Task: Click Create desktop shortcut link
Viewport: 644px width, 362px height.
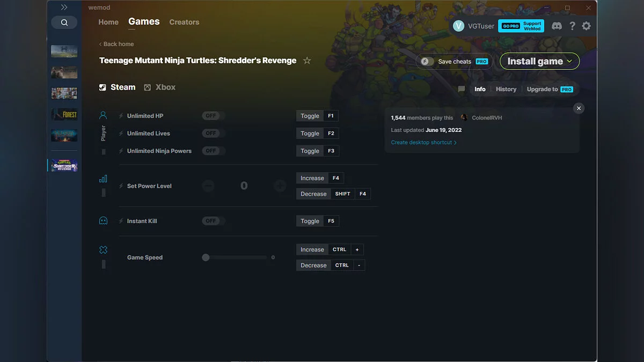Action: pos(424,143)
